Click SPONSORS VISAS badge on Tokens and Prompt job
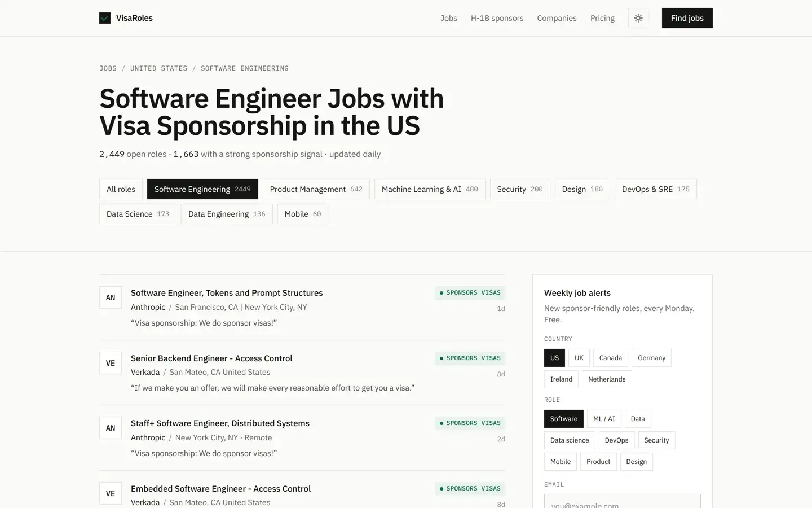 pyautogui.click(x=470, y=293)
